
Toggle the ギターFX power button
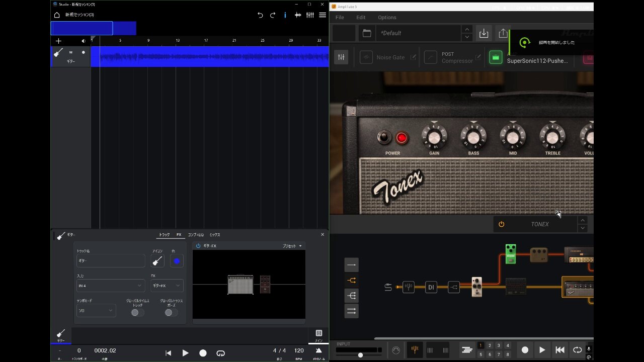click(198, 246)
